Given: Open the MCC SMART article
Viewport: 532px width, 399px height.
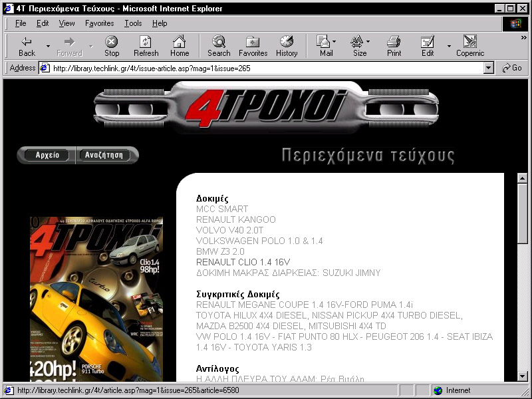Looking at the screenshot, I should pyautogui.click(x=222, y=209).
